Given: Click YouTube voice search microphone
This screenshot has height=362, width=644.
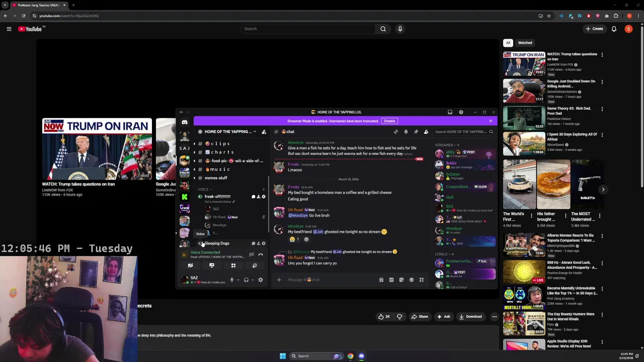Looking at the screenshot, I should click(400, 29).
